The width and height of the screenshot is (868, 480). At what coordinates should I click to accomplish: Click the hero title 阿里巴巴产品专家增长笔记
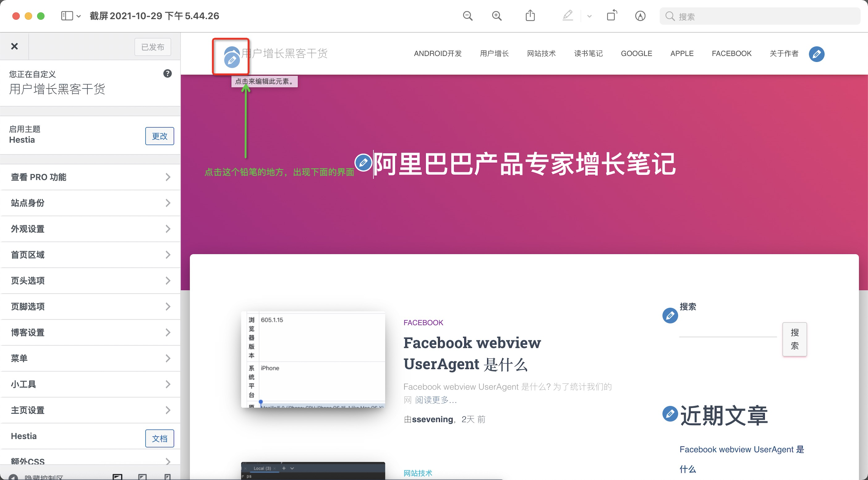coord(525,164)
